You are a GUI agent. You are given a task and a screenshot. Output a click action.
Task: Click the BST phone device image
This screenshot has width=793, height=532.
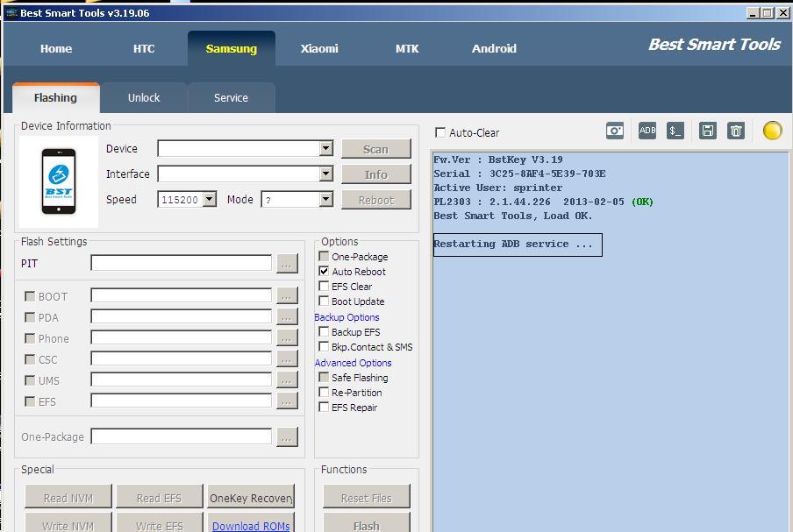(59, 181)
